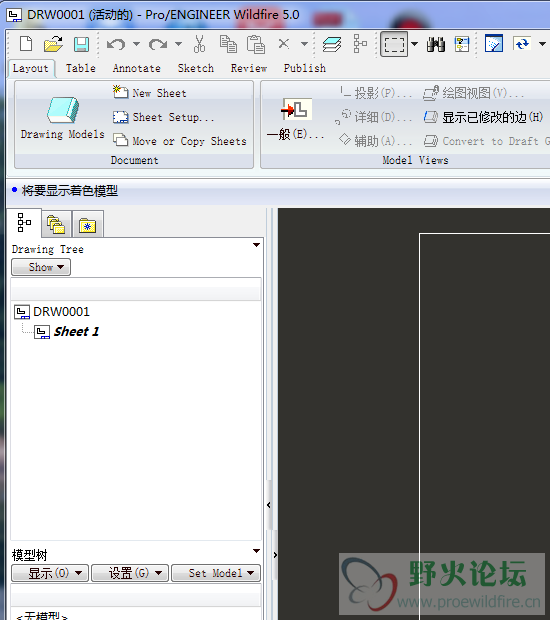Expand the delete options dropdown arrow
The height and width of the screenshot is (620, 550).
[304, 44]
